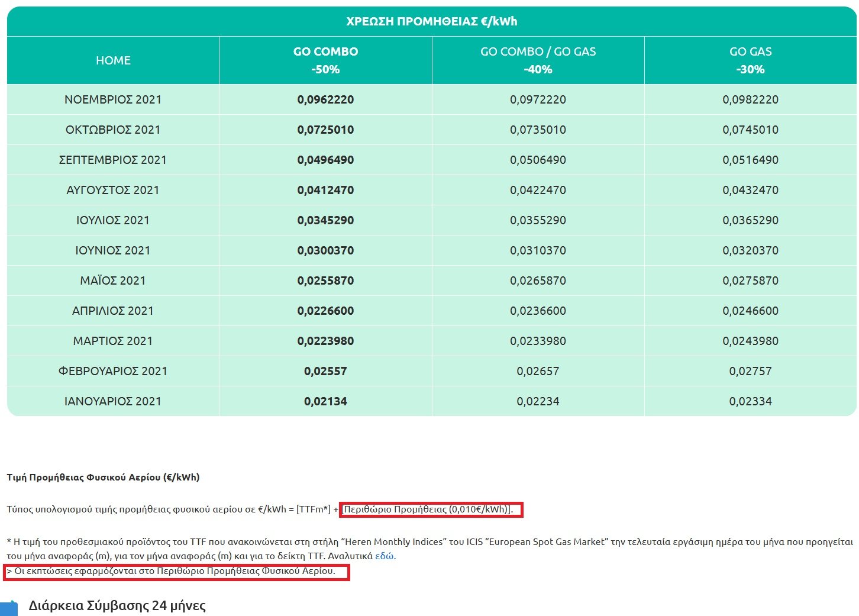859x616 pixels.
Task: Click the value 0,0422470
Action: click(538, 190)
